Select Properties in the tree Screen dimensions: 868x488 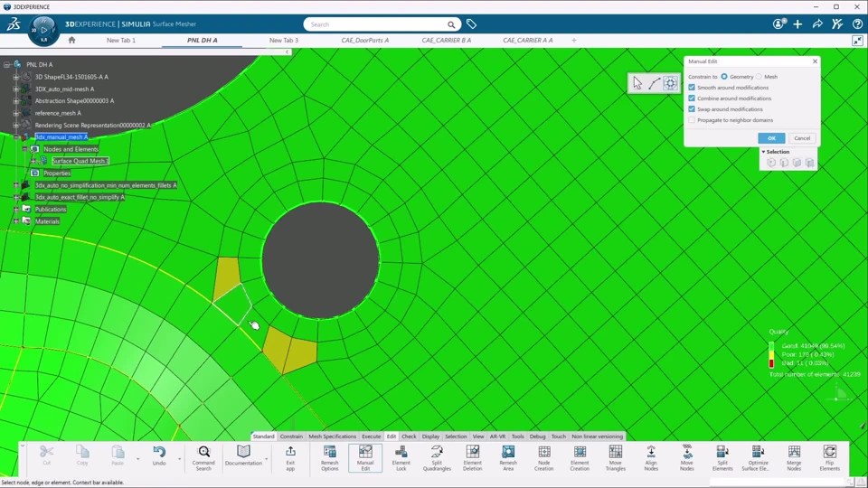tap(57, 174)
